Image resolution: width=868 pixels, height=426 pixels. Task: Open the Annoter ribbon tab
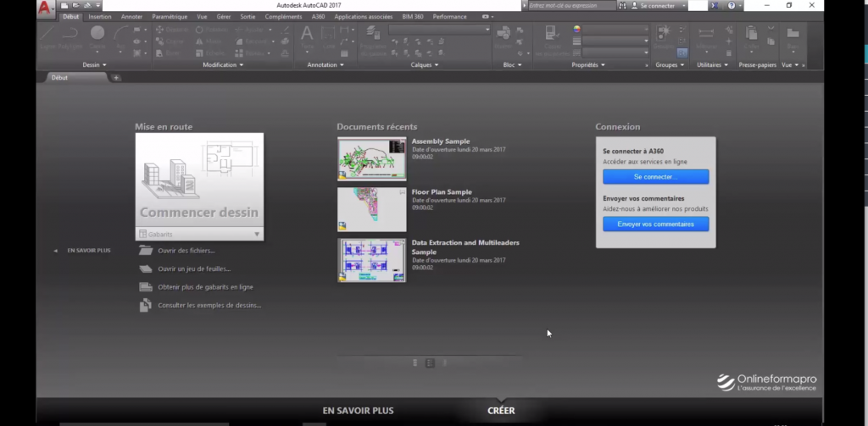click(131, 17)
